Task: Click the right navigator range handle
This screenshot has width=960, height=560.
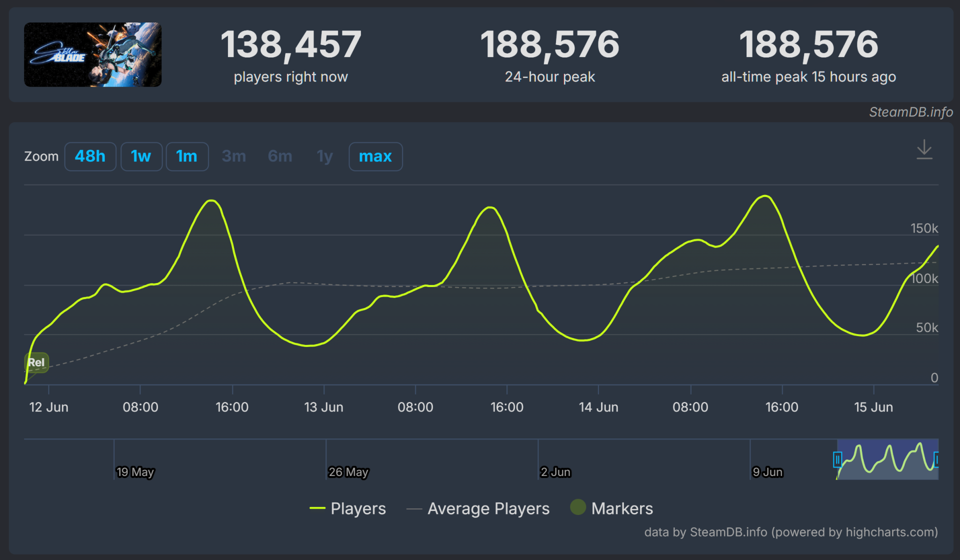Action: point(937,459)
